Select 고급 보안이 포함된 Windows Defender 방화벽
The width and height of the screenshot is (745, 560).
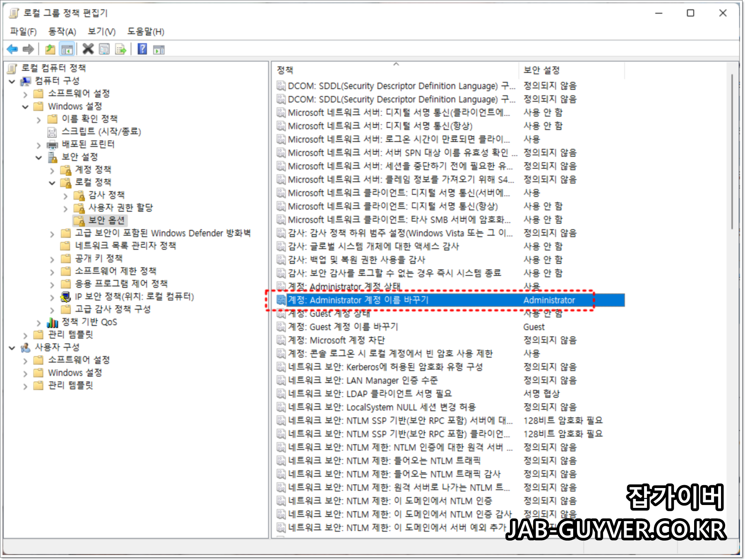(x=163, y=233)
